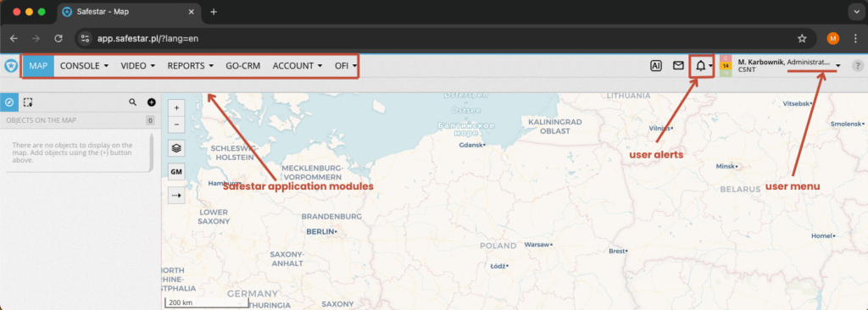Open the AI assistant icon

(x=656, y=66)
